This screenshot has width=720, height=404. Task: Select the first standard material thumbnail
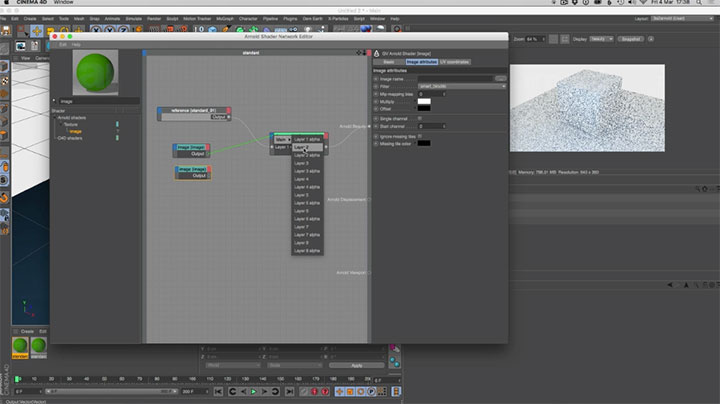point(20,348)
